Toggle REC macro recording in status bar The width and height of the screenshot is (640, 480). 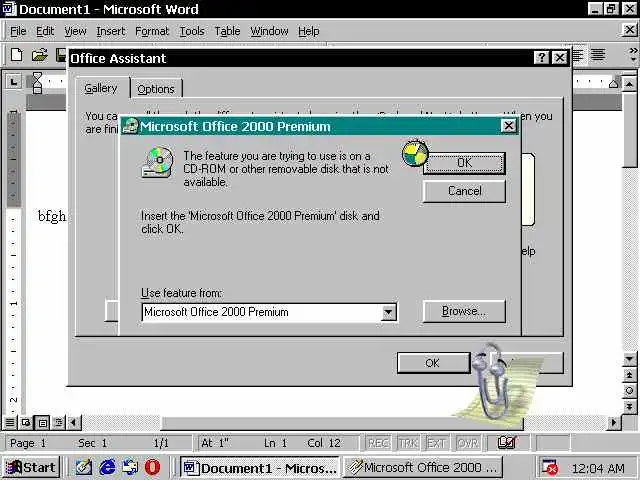(378, 443)
